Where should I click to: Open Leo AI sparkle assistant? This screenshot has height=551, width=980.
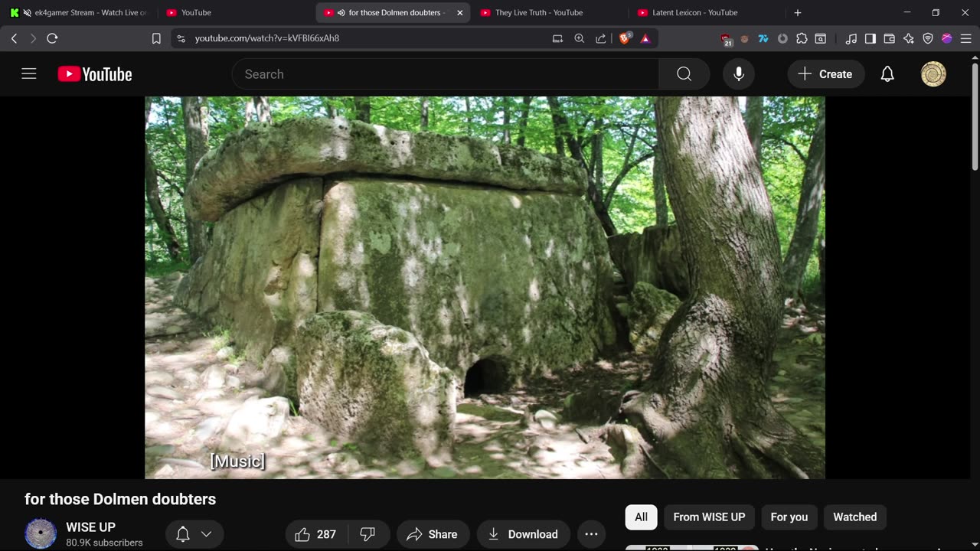tap(909, 38)
